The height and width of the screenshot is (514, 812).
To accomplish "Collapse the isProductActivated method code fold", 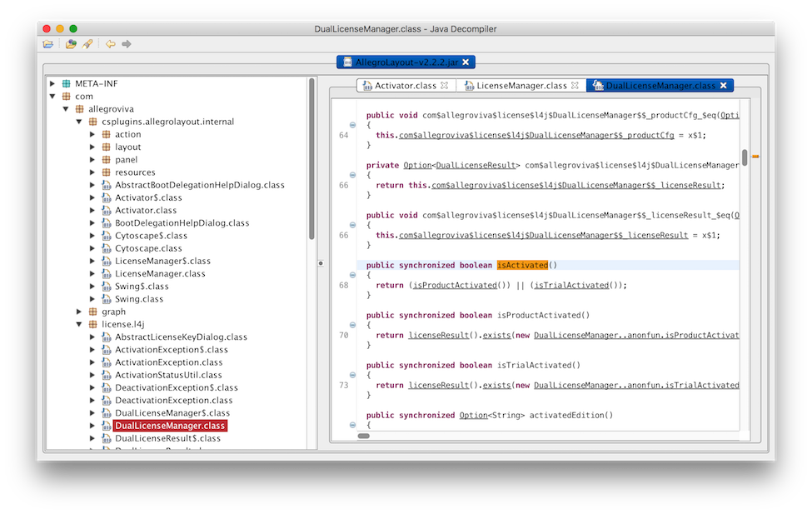I will click(x=352, y=325).
